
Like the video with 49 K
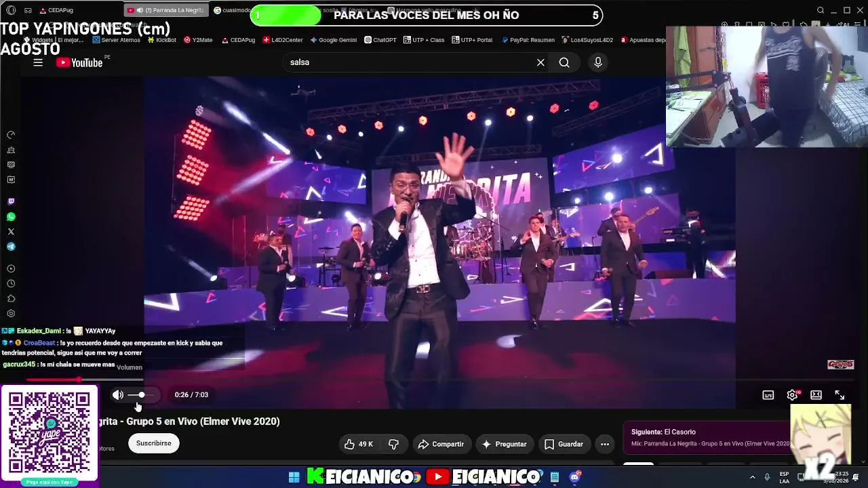359,444
